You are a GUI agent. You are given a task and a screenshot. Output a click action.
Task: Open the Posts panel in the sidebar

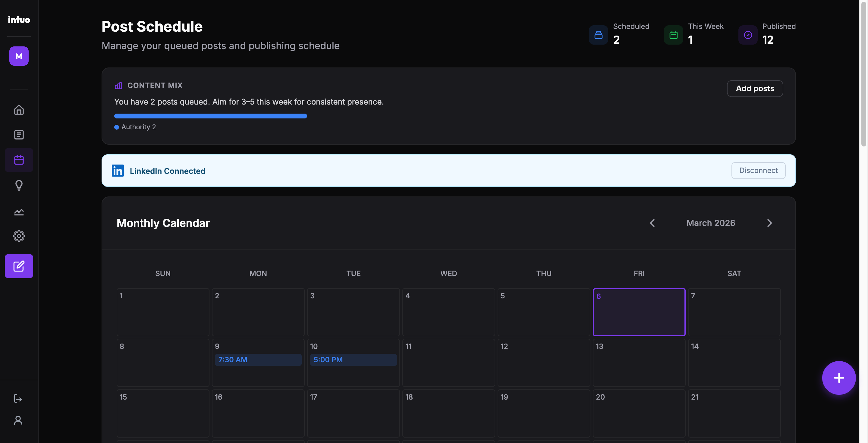[x=19, y=134]
